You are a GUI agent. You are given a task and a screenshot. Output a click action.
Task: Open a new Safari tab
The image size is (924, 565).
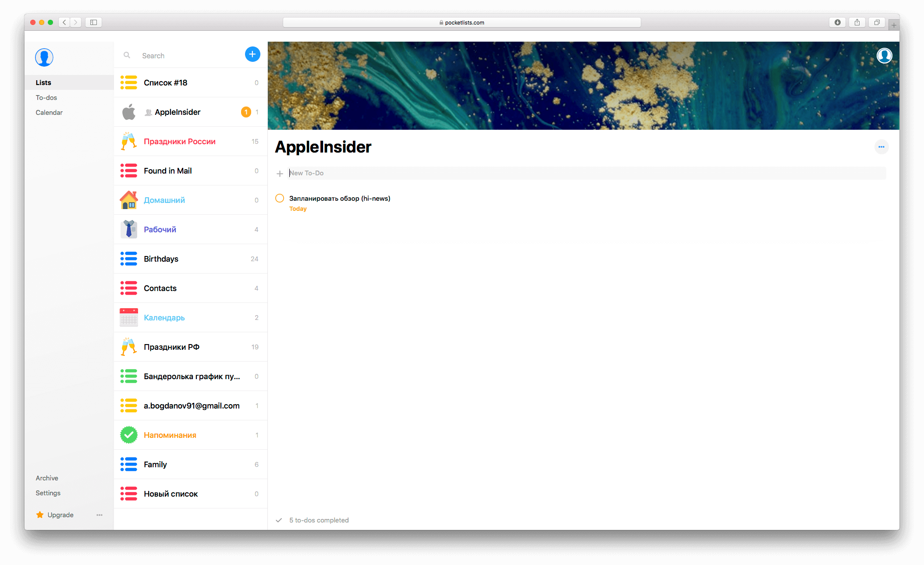pos(894,25)
